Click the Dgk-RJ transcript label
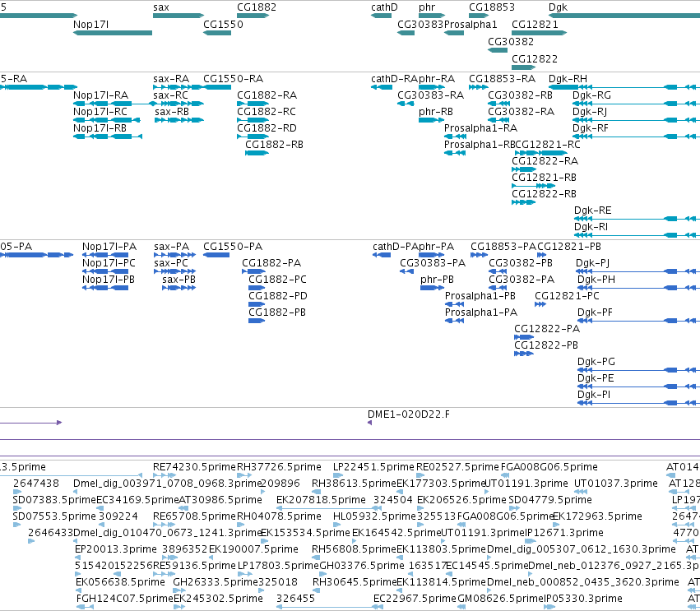 click(590, 112)
